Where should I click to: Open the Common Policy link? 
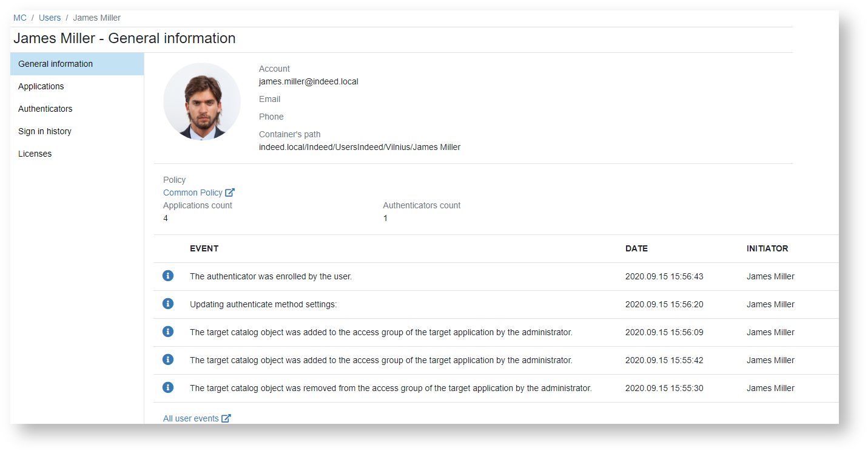tap(192, 192)
